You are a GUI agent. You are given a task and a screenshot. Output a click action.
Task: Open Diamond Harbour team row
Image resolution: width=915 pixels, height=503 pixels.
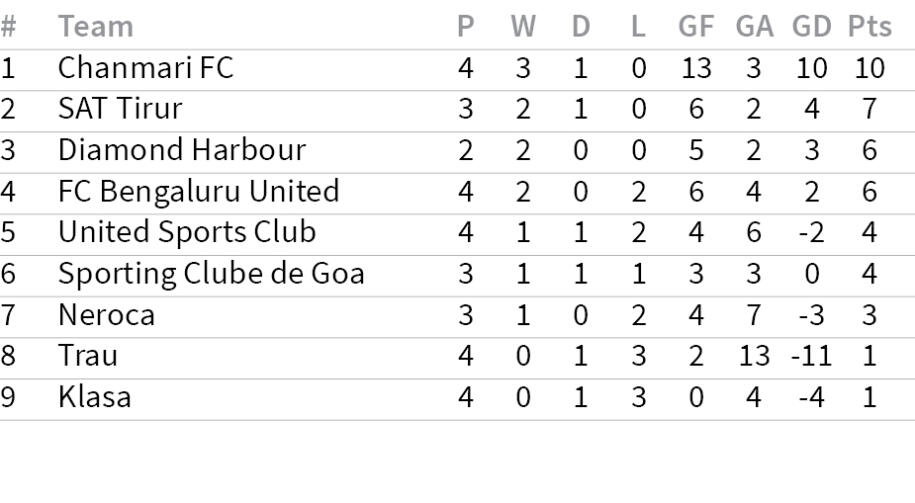458,151
